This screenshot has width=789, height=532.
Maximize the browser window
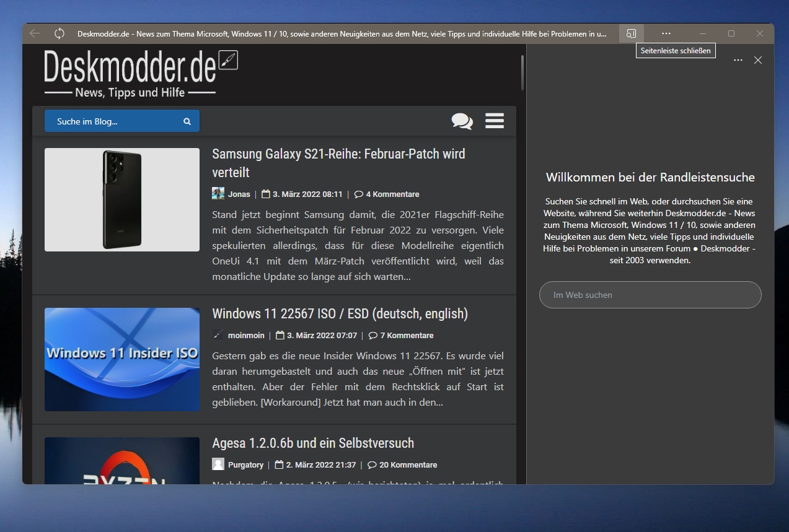tap(731, 33)
